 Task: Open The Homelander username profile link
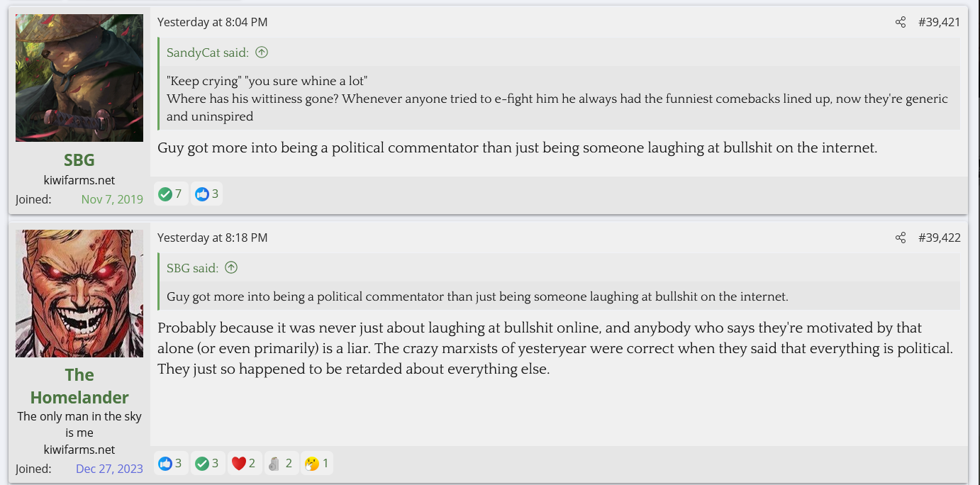tap(79, 386)
